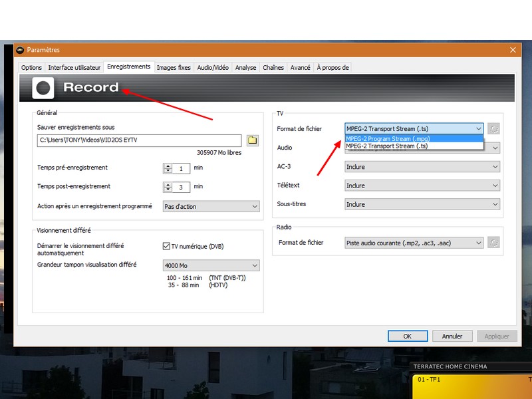This screenshot has height=399, width=532.
Task: Open Action après un enregistrement programmé dropdown
Action: (211, 206)
